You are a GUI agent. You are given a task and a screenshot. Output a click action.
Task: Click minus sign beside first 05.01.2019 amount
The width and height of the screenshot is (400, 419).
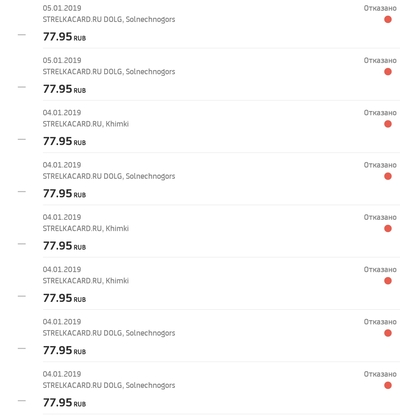22,35
